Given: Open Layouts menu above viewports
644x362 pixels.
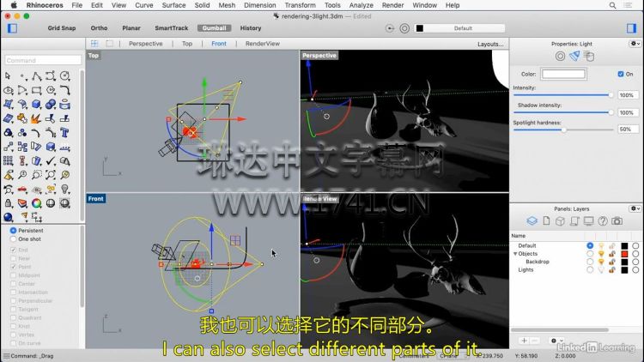Looking at the screenshot, I should point(490,44).
